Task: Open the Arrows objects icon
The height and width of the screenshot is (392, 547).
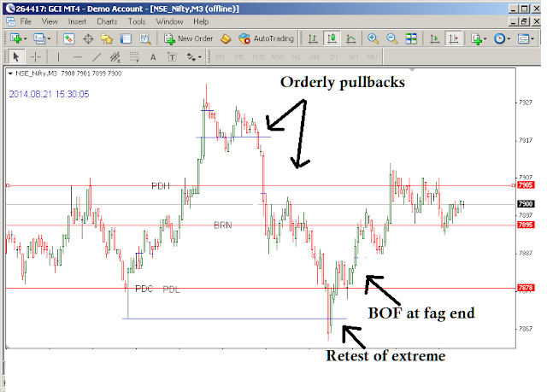Action: pyautogui.click(x=191, y=57)
